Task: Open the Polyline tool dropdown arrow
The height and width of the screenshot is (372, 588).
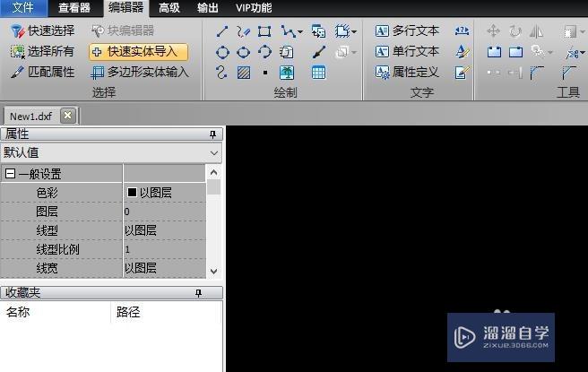Action: tap(299, 32)
